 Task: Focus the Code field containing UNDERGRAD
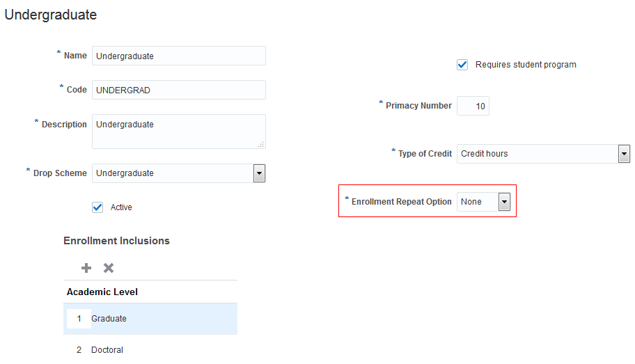pos(178,90)
